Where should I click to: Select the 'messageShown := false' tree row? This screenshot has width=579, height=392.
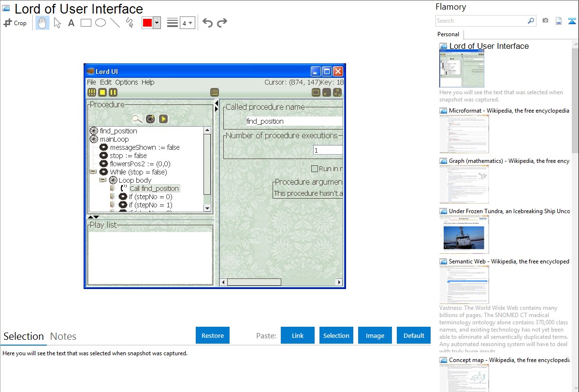click(x=145, y=147)
